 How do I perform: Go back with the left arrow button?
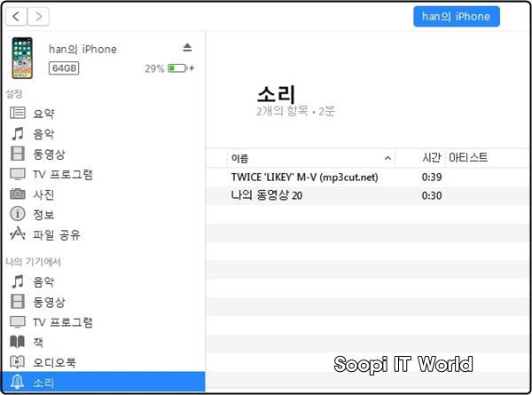pyautogui.click(x=16, y=17)
